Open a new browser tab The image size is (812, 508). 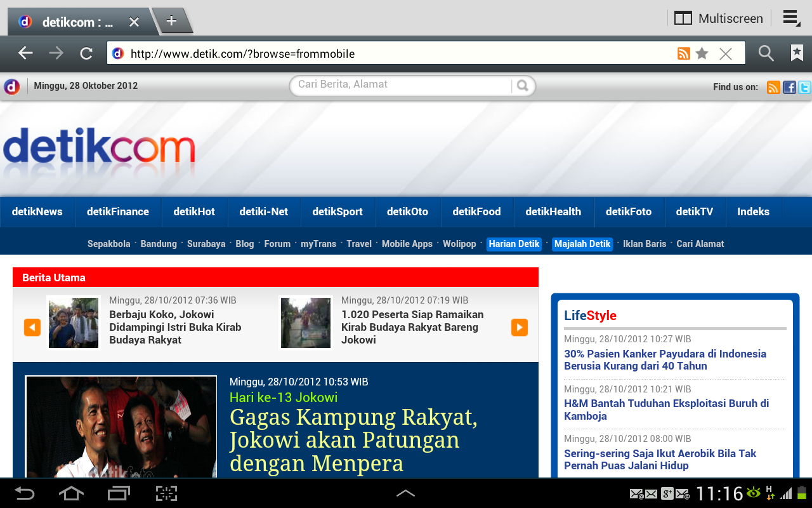pyautogui.click(x=171, y=21)
